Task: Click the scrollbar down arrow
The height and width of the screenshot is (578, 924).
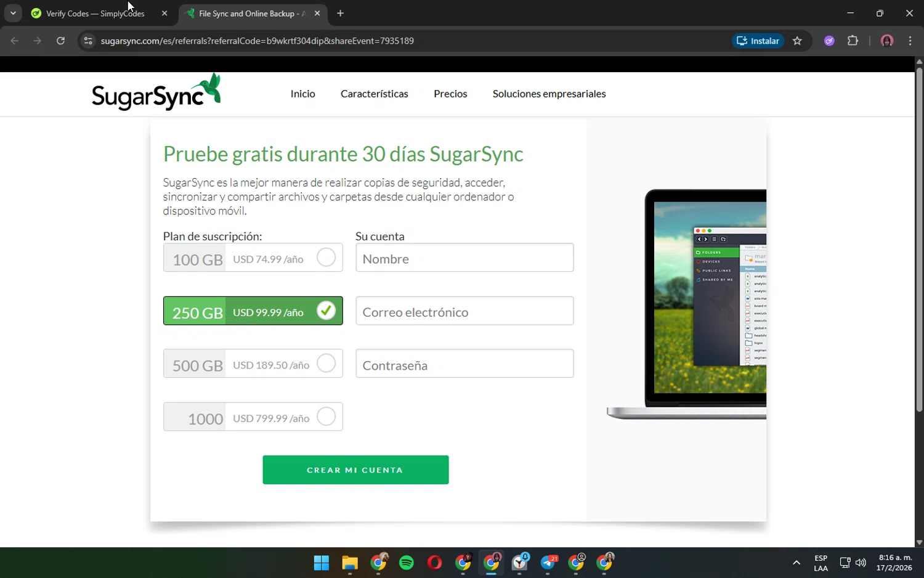Action: (919, 543)
